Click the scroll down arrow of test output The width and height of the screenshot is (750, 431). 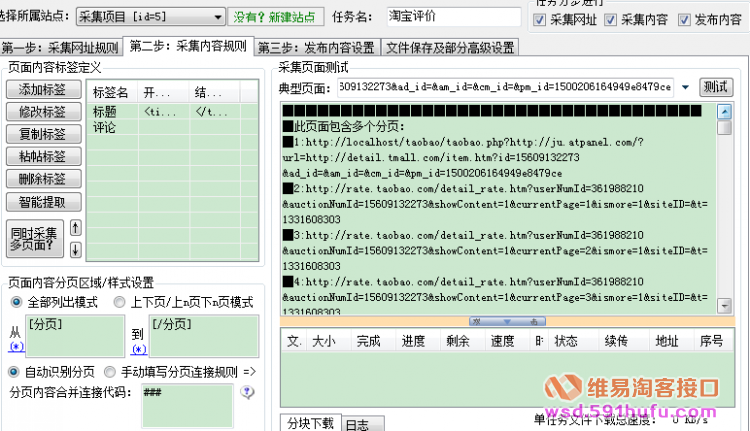tap(724, 305)
